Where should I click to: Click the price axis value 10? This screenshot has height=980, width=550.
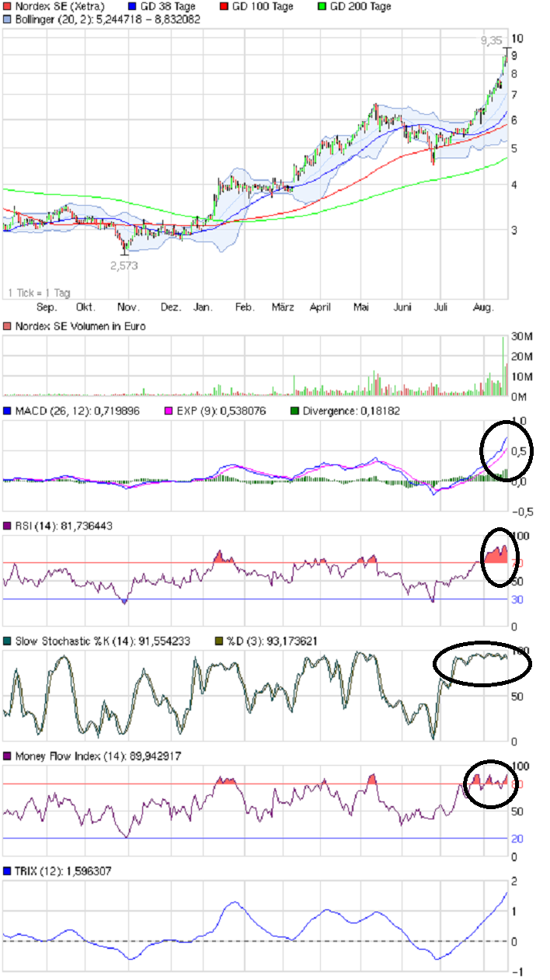pyautogui.click(x=517, y=39)
